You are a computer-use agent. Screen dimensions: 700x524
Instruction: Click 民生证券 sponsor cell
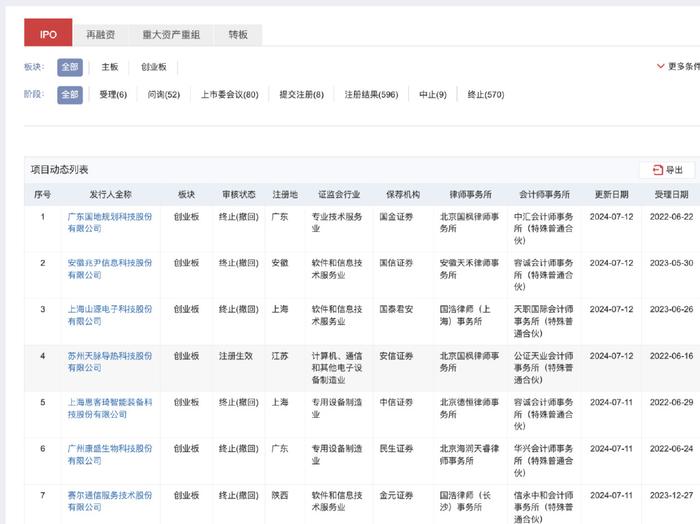pyautogui.click(x=396, y=449)
